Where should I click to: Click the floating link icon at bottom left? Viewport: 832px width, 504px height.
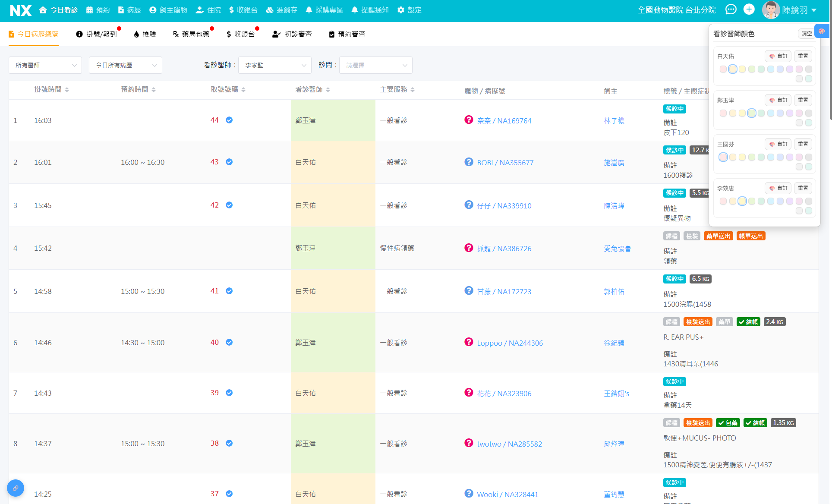16,488
